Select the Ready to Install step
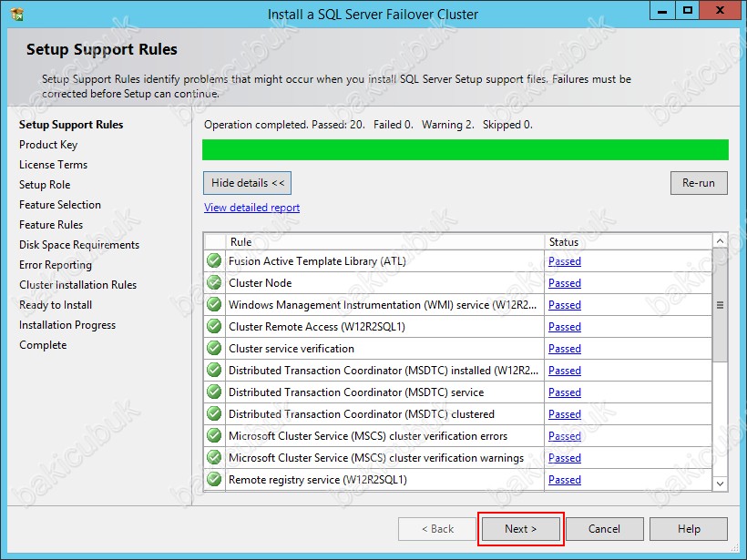This screenshot has height=560, width=747. [x=56, y=305]
